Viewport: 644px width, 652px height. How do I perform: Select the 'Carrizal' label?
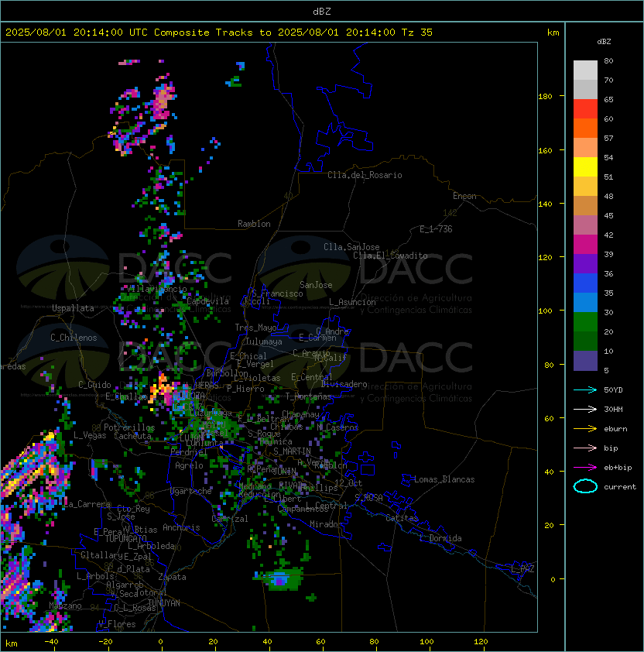229,519
